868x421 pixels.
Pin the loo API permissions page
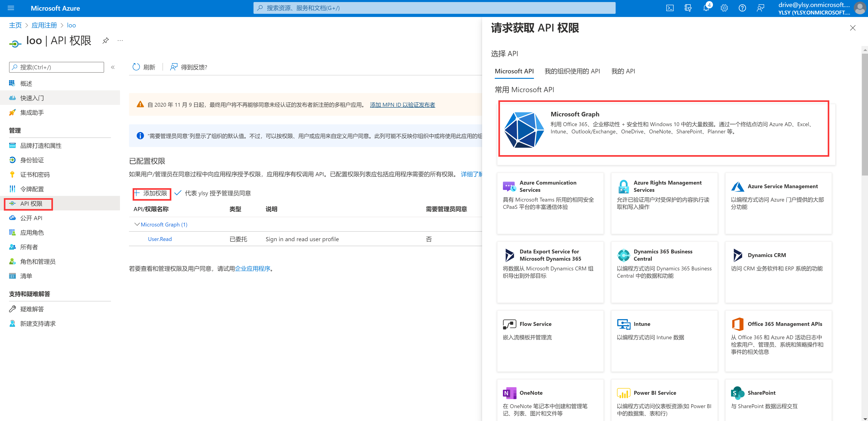click(x=105, y=41)
